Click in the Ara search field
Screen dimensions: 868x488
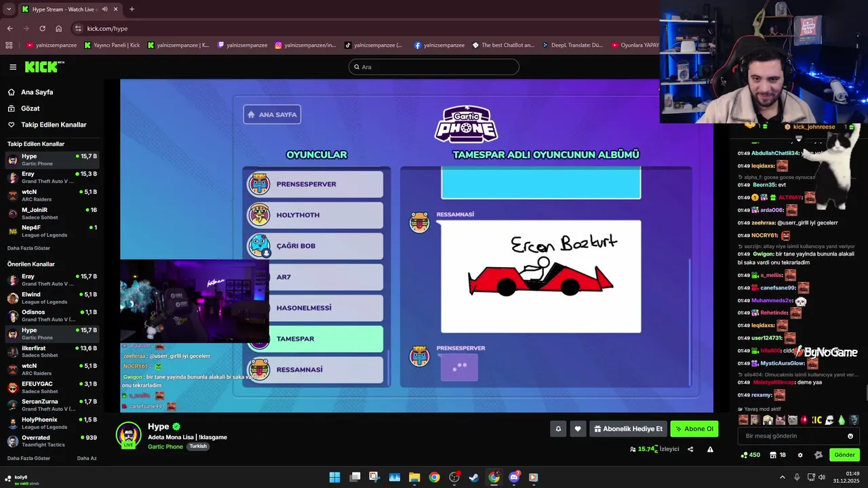click(434, 67)
